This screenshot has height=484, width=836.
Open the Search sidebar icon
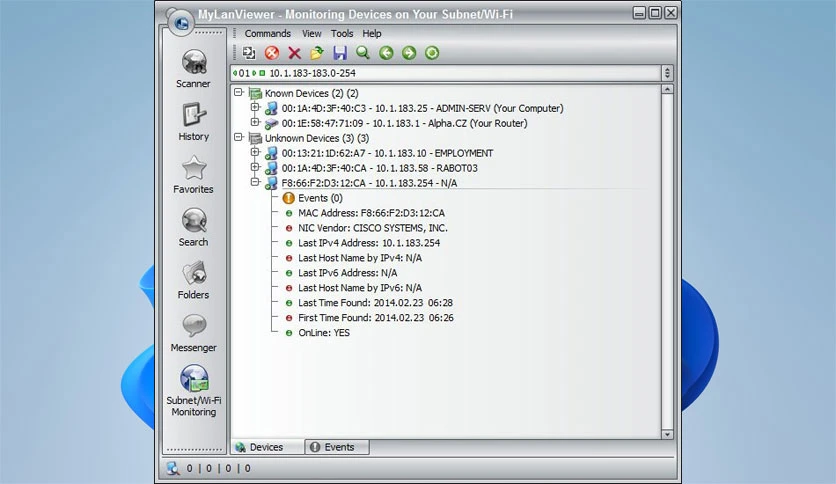point(194,220)
